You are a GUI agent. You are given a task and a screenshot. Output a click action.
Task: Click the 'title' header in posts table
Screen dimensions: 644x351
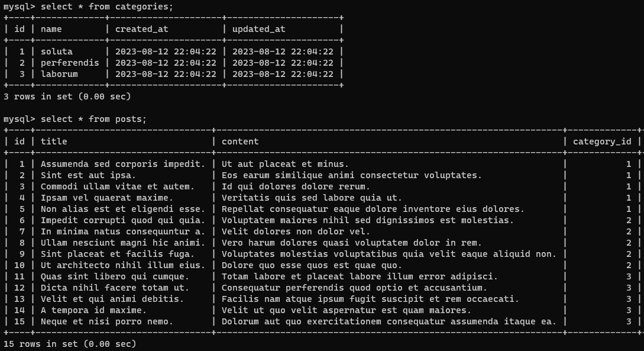(x=54, y=141)
